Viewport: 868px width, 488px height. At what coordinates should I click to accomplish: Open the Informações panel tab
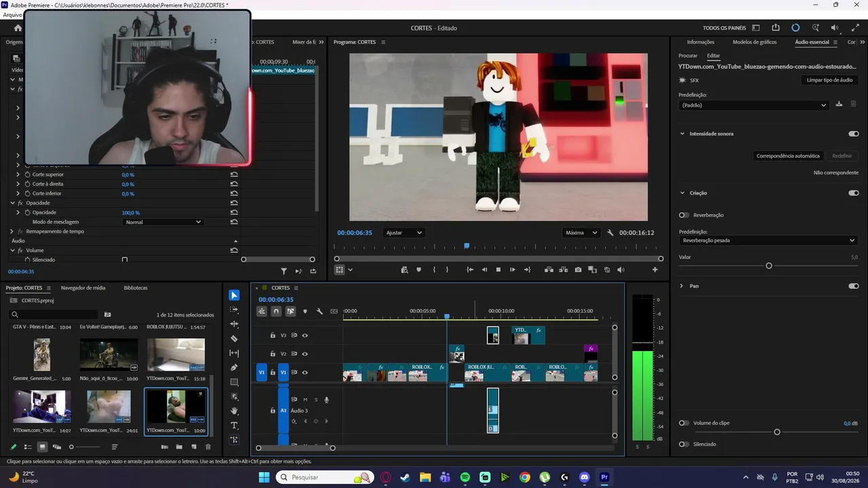[x=701, y=42]
